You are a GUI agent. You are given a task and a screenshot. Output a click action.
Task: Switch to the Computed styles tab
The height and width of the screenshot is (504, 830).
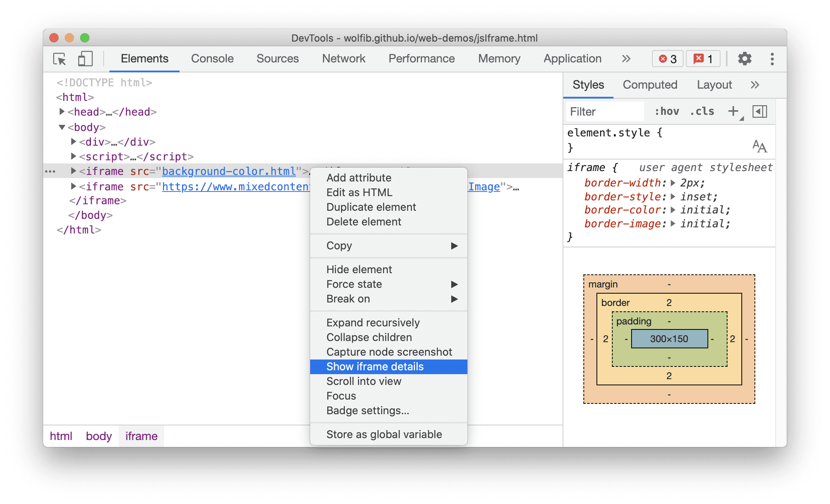click(651, 84)
